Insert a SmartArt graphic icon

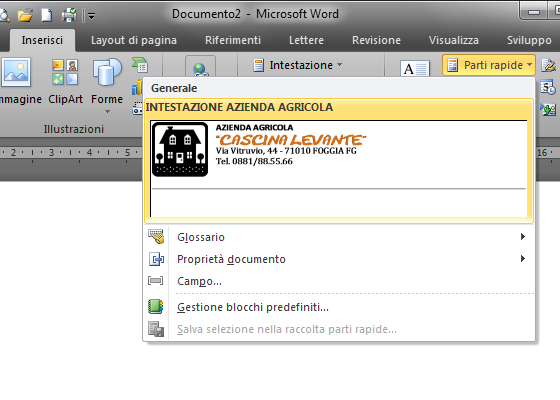[140, 65]
